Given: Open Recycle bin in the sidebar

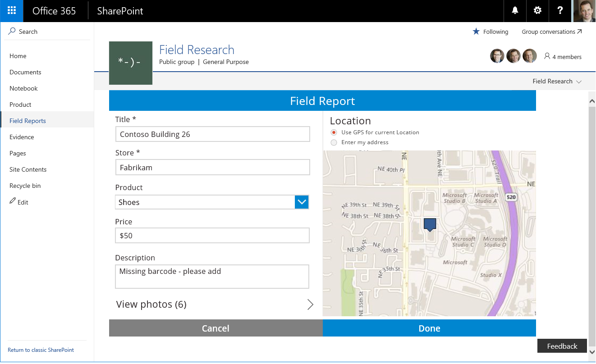Looking at the screenshot, I should pyautogui.click(x=25, y=186).
